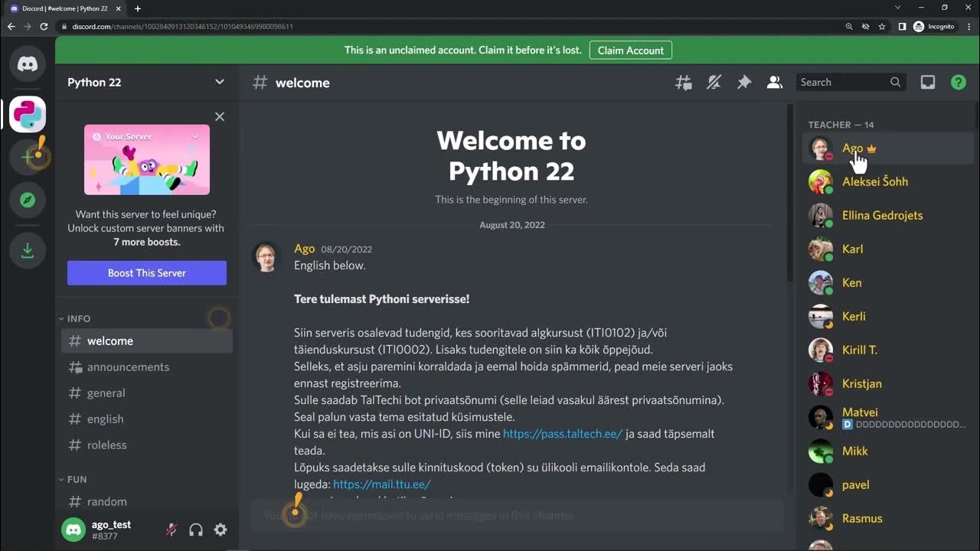Toggle deafen headphones icon
980x551 pixels.
(x=196, y=530)
